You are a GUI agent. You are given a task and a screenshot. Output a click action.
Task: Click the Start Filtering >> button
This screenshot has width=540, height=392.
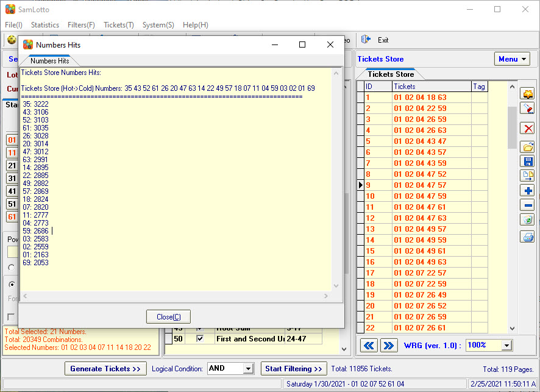pos(294,369)
